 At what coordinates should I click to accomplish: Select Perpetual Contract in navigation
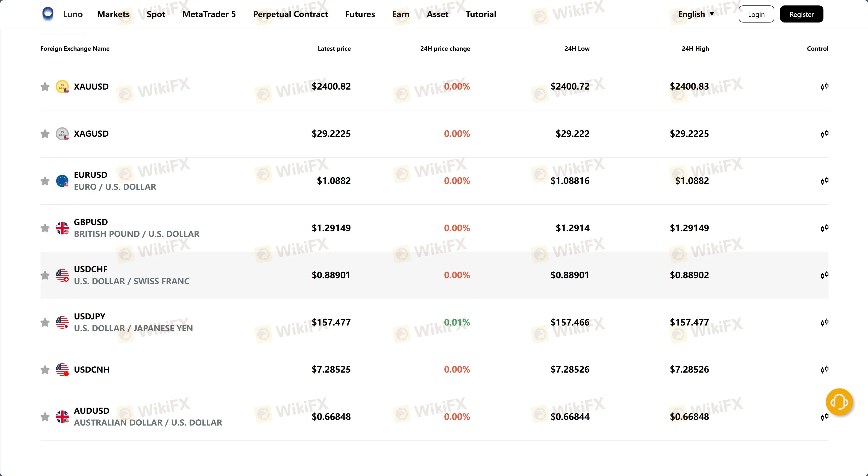tap(290, 14)
